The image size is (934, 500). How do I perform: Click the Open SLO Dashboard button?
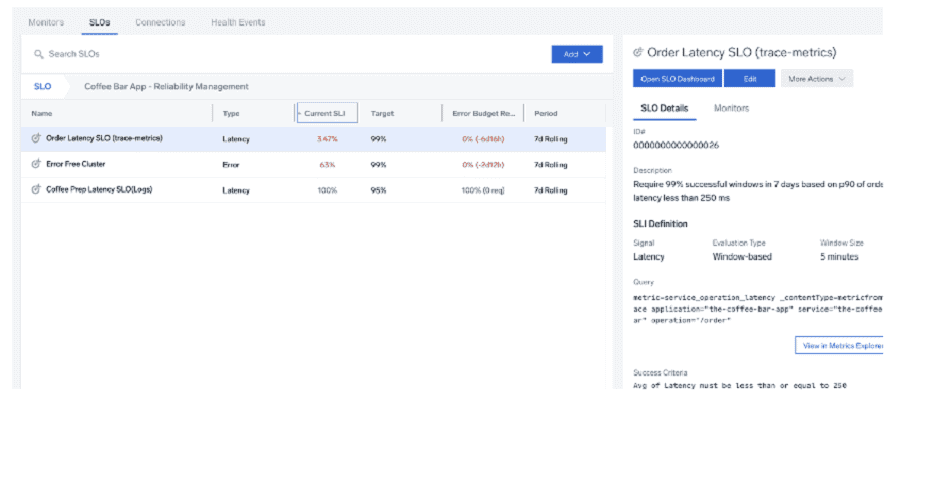677,79
